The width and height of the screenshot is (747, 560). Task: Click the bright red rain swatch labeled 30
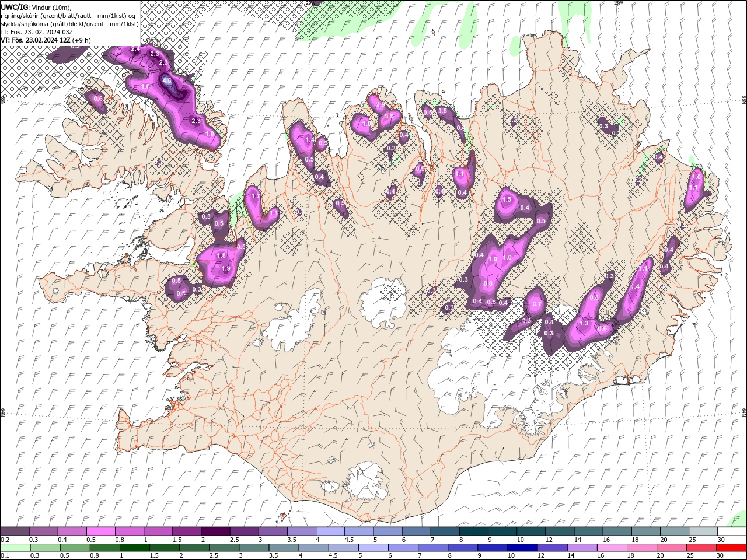click(731, 548)
